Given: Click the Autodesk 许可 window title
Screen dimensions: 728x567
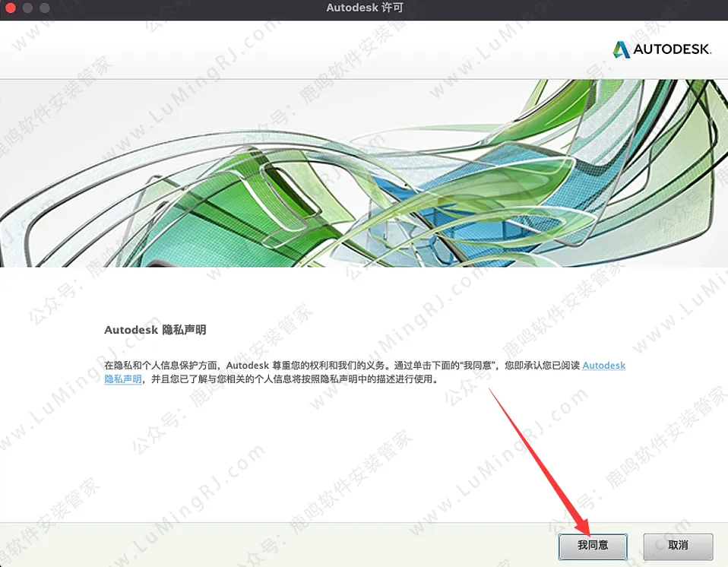Looking at the screenshot, I should tap(364, 8).
